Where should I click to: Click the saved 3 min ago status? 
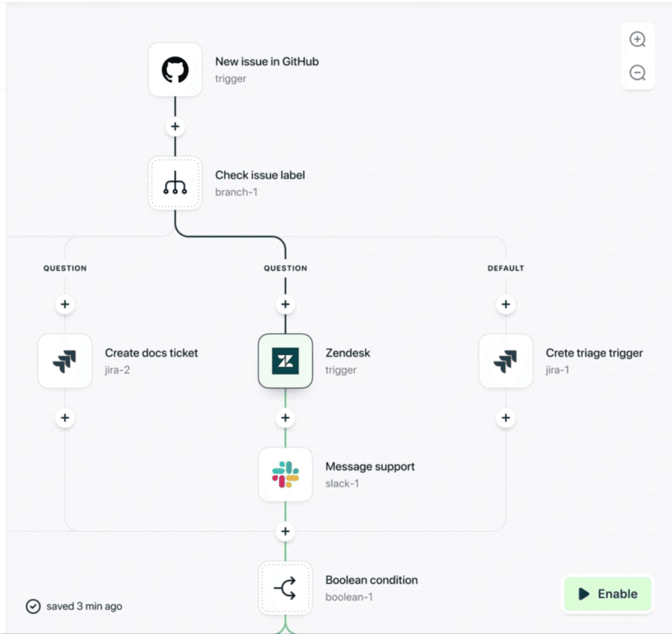[74, 607]
